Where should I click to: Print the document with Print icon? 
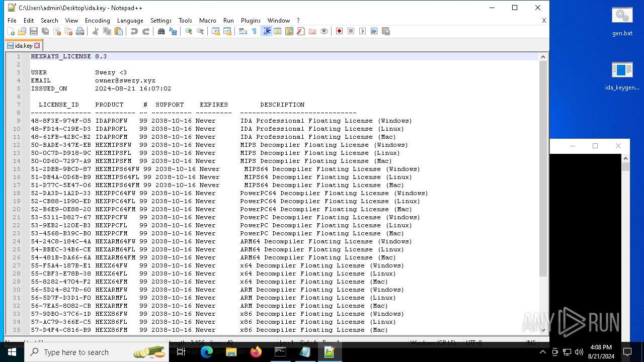click(x=80, y=31)
